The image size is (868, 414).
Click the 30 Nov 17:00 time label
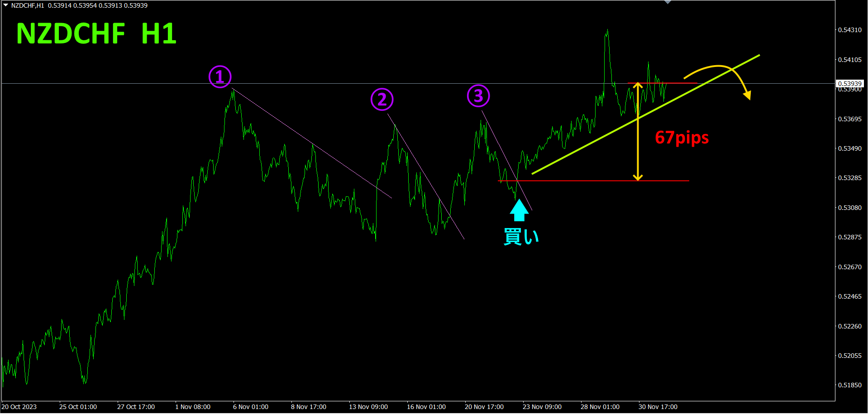[658, 407]
